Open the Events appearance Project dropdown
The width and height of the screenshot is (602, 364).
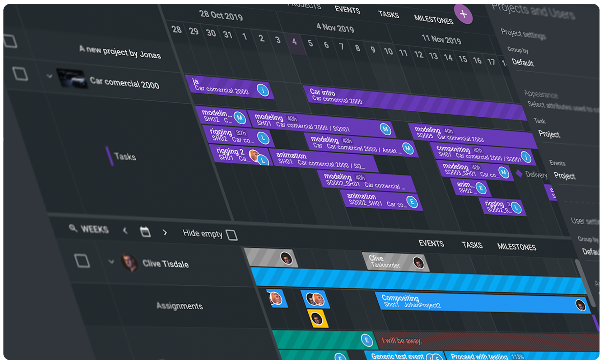(564, 176)
